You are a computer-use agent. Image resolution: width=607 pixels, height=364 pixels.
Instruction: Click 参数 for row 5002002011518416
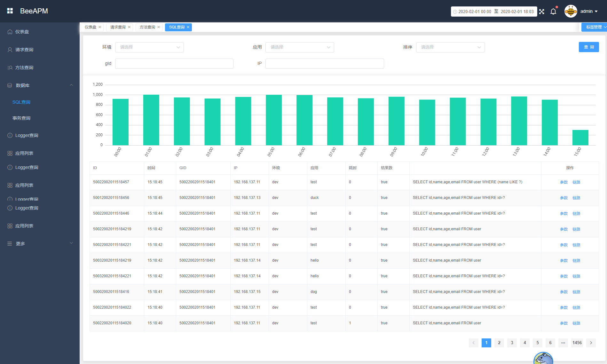(564, 292)
